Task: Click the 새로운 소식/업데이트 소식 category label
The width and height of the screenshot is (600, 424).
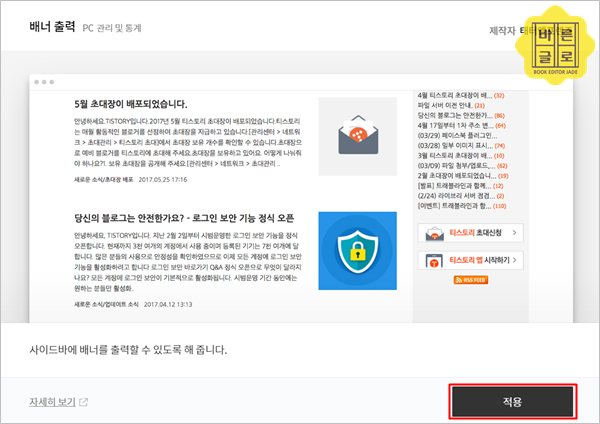Action: tap(106, 304)
